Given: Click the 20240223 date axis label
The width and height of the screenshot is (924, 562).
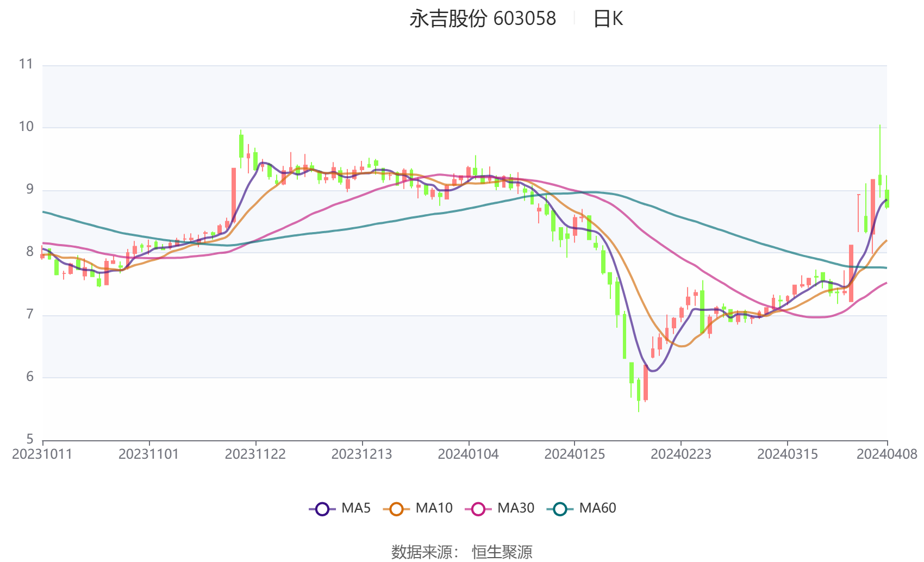Looking at the screenshot, I should [x=681, y=454].
